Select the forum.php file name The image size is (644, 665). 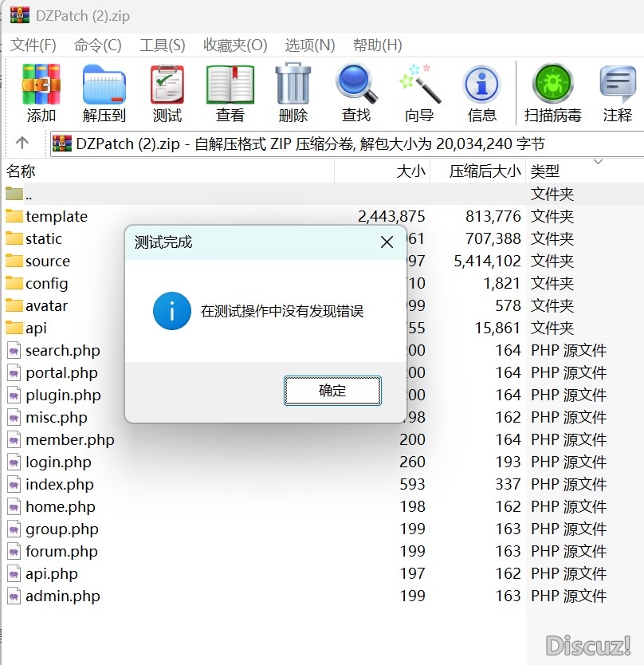tap(61, 551)
